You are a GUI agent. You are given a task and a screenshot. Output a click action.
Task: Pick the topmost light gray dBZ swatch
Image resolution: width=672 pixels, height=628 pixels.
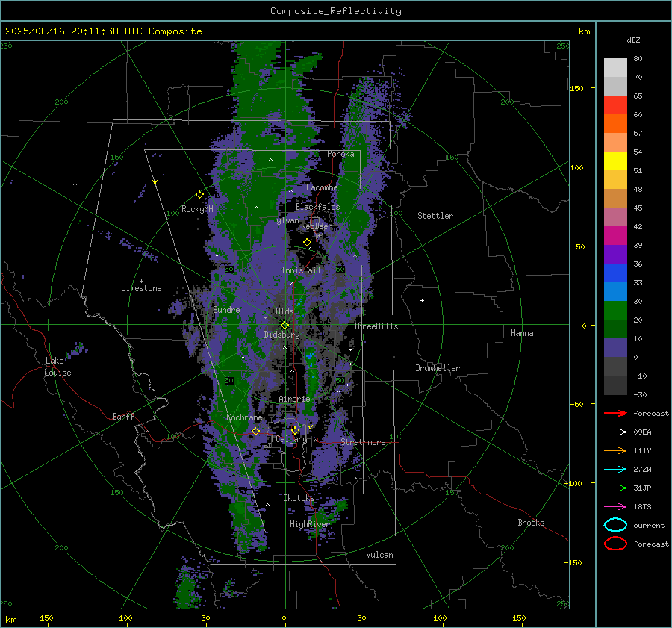[615, 68]
